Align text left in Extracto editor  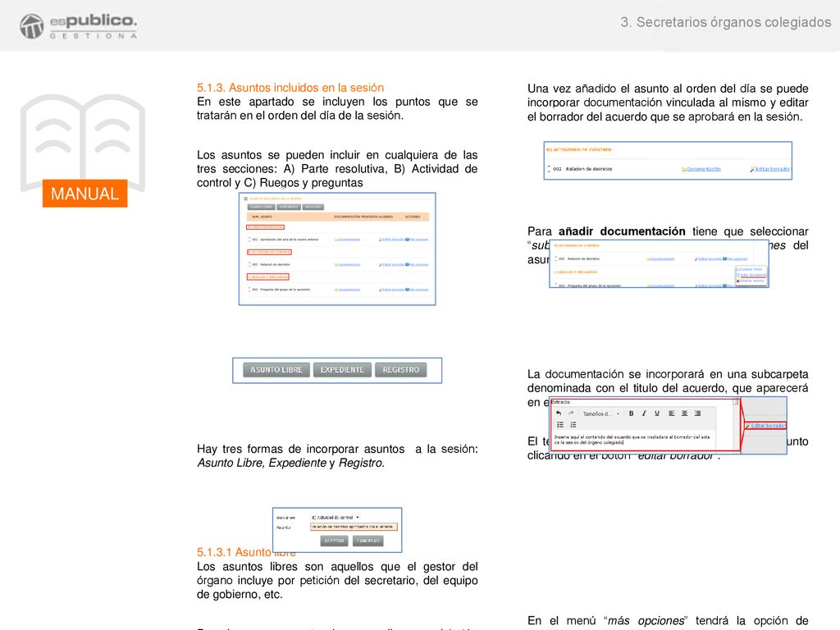tap(672, 413)
